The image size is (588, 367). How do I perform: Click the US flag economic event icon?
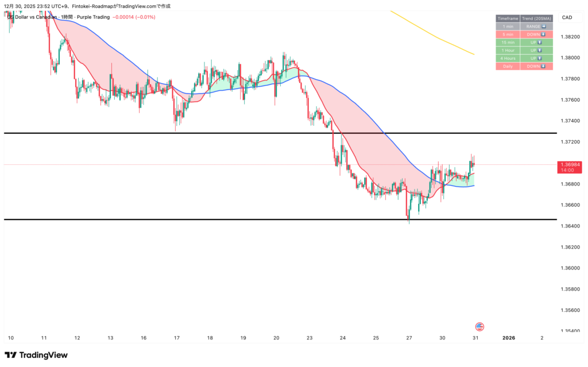pos(480,326)
